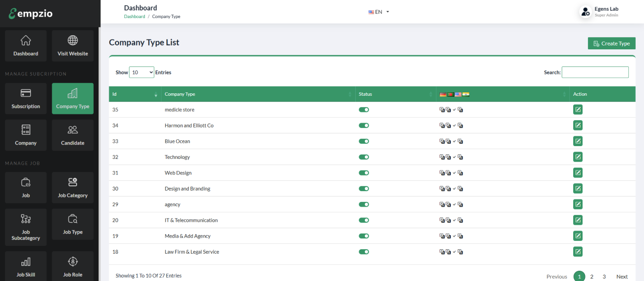The width and height of the screenshot is (644, 281).
Task: Open Egens Lab Super Admin profile menu
Action: coord(600,12)
